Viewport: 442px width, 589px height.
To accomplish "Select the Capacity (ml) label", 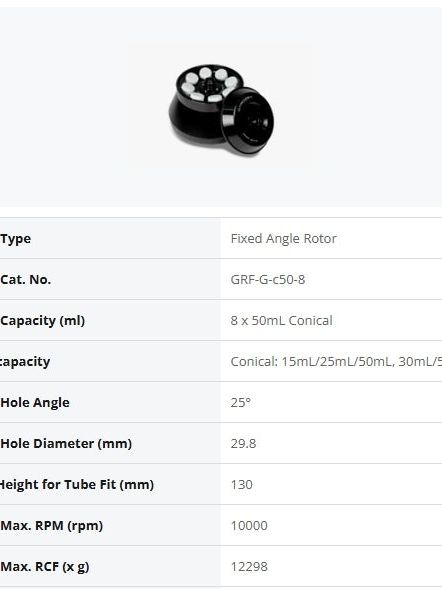I will [x=42, y=320].
